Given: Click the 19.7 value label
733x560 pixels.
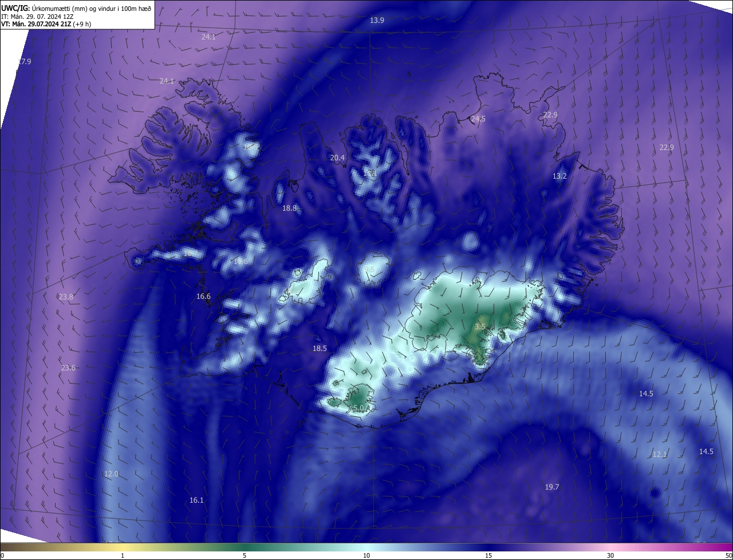Looking at the screenshot, I should (551, 487).
